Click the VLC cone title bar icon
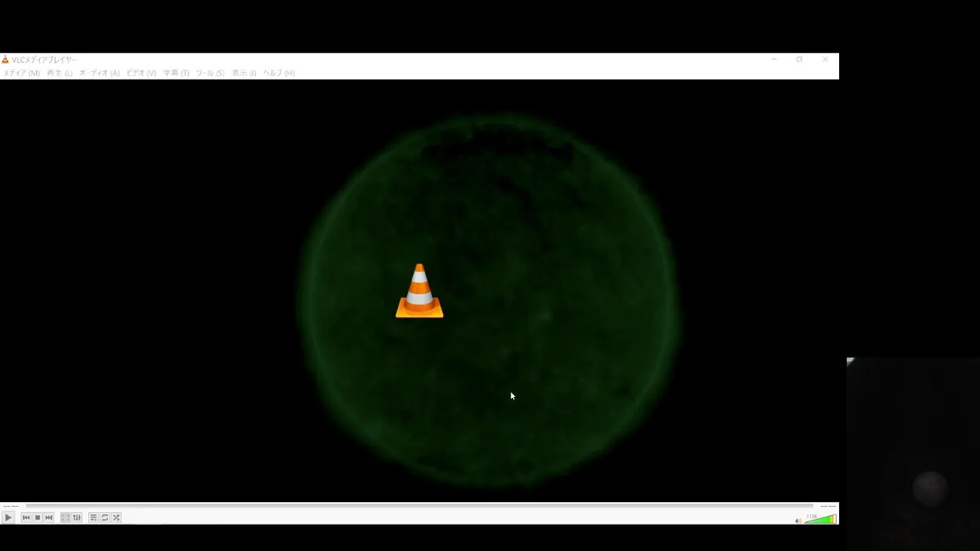 pyautogui.click(x=5, y=60)
